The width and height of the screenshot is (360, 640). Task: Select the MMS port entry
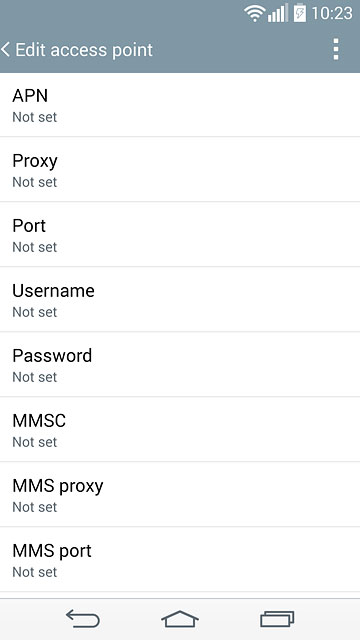tap(180, 559)
